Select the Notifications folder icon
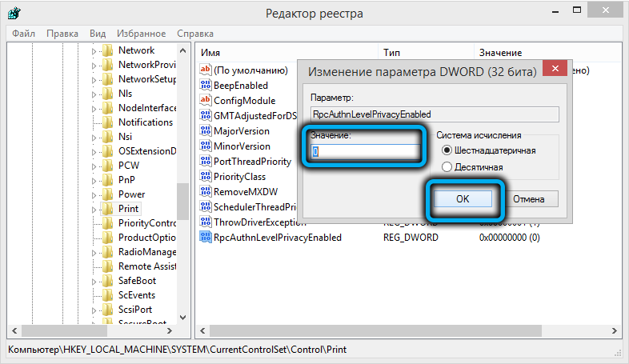 click(107, 122)
